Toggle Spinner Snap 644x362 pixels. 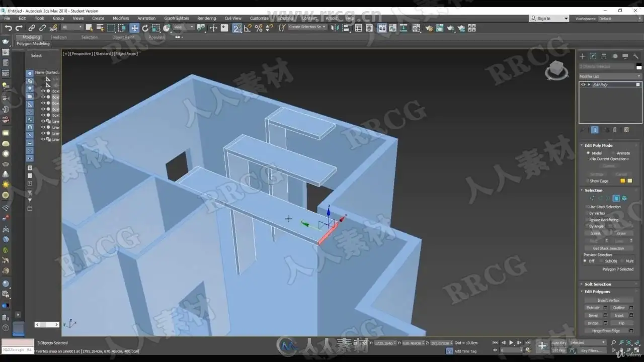(x=269, y=28)
